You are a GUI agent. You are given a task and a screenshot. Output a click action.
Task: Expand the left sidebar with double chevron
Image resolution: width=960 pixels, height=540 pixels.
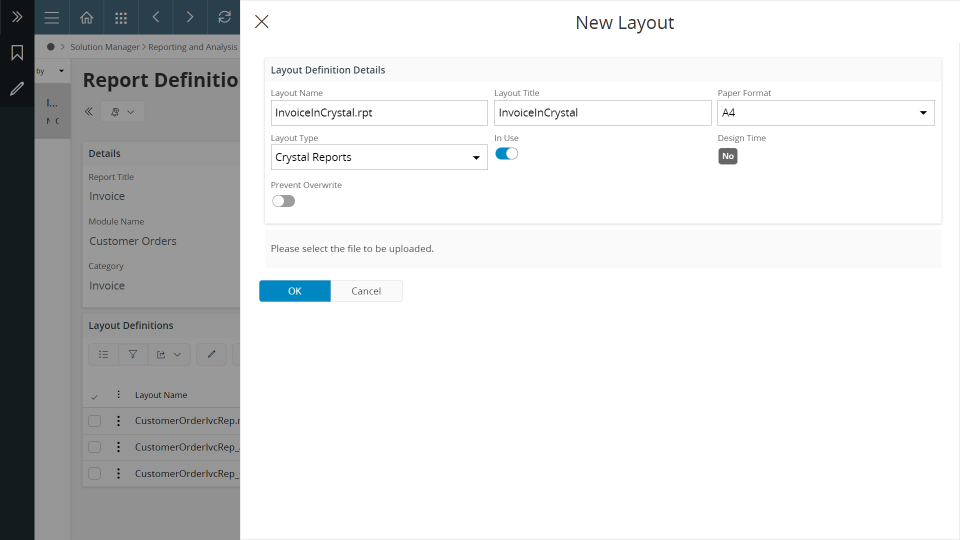(x=17, y=17)
